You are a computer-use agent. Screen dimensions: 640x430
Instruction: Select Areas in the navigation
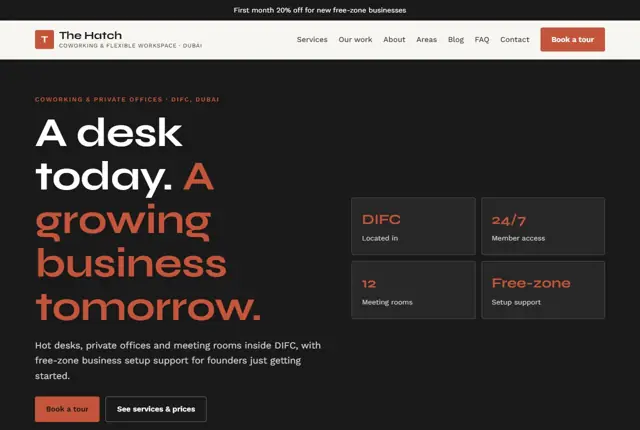click(427, 40)
